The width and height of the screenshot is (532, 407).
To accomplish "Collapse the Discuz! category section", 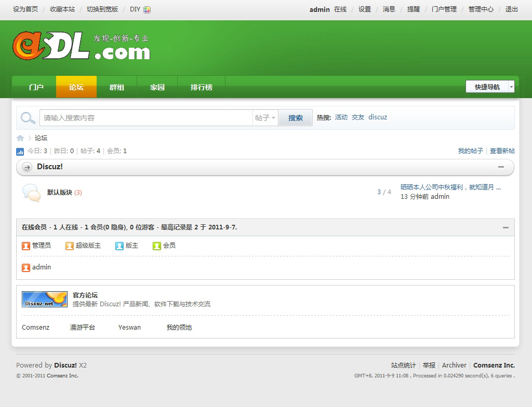I will tap(501, 167).
